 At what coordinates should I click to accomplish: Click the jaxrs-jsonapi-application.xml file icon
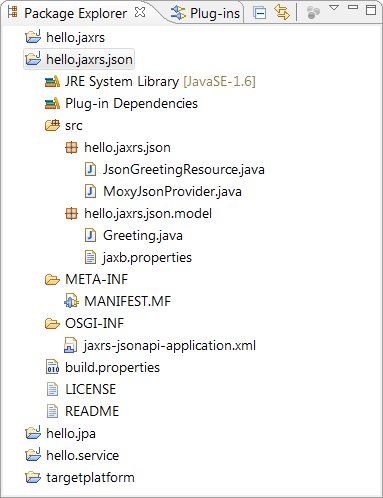click(71, 345)
